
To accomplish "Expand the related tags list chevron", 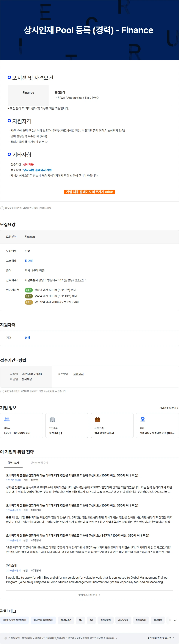I will click(x=175, y=620).
